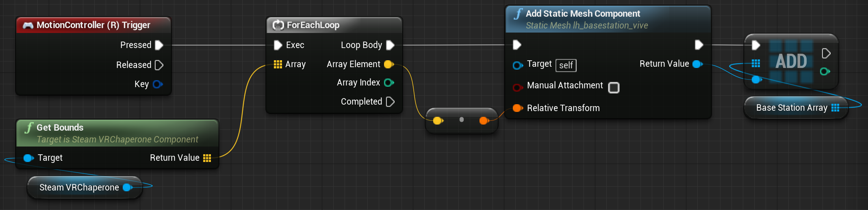Select the Add Static Mesh Component node title

pyautogui.click(x=583, y=13)
